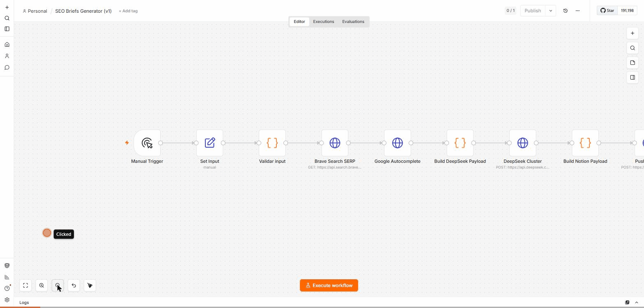Select the DeepSeek Cluster node
Image resolution: width=644 pixels, height=308 pixels.
click(x=523, y=143)
